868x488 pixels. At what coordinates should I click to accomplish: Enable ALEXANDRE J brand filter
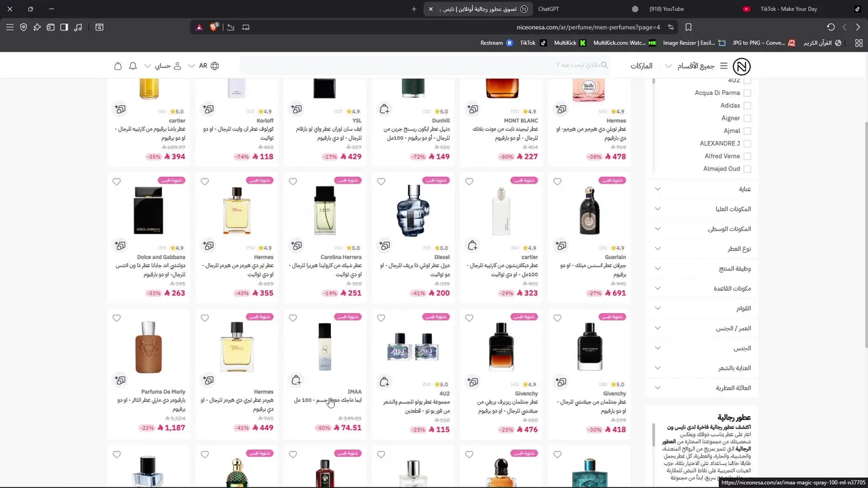(747, 144)
